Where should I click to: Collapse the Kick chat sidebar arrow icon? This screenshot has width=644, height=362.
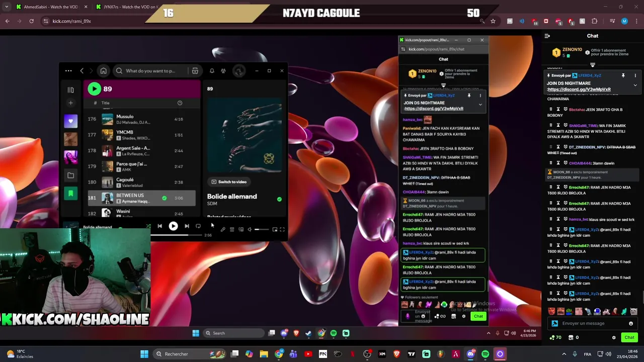[x=547, y=36]
